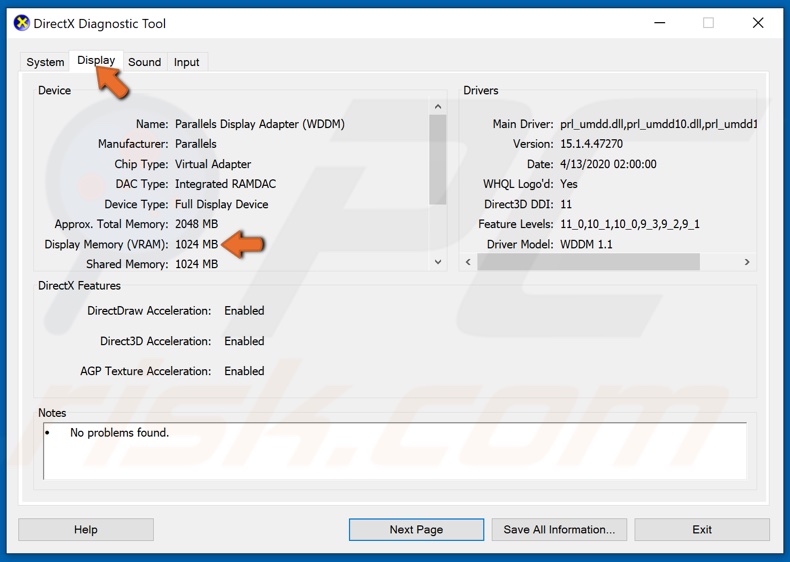
Task: Select 'Parallels Display Adapter (WDDM)' name value
Action: click(260, 124)
